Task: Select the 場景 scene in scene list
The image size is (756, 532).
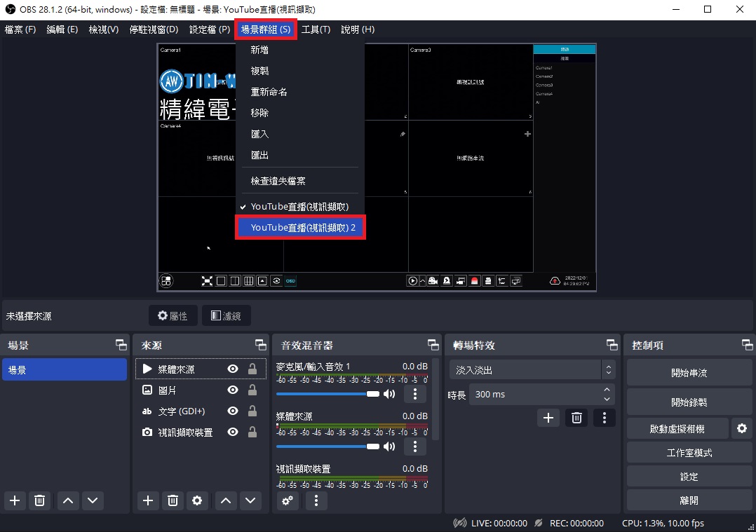Action: coord(65,369)
